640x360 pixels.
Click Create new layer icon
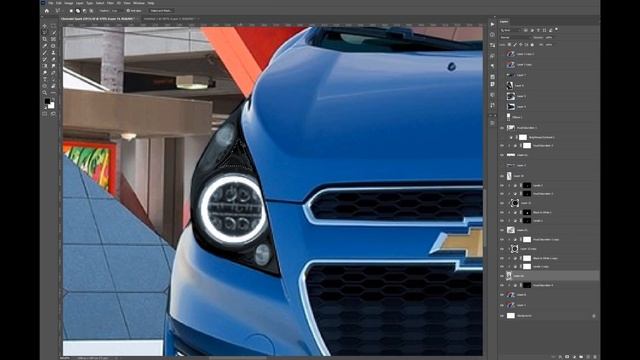click(x=588, y=357)
